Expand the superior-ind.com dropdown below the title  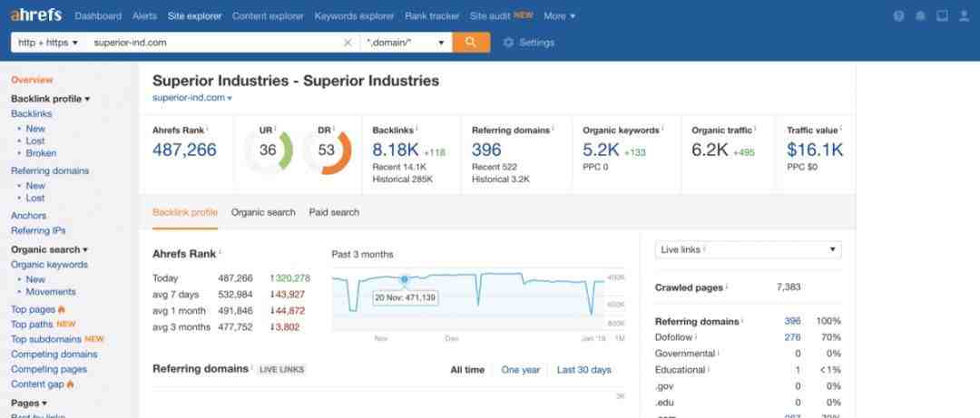pyautogui.click(x=192, y=97)
